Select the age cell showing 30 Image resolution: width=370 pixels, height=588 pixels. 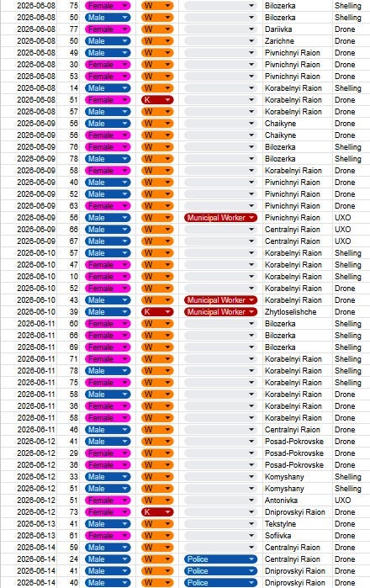tap(69, 65)
